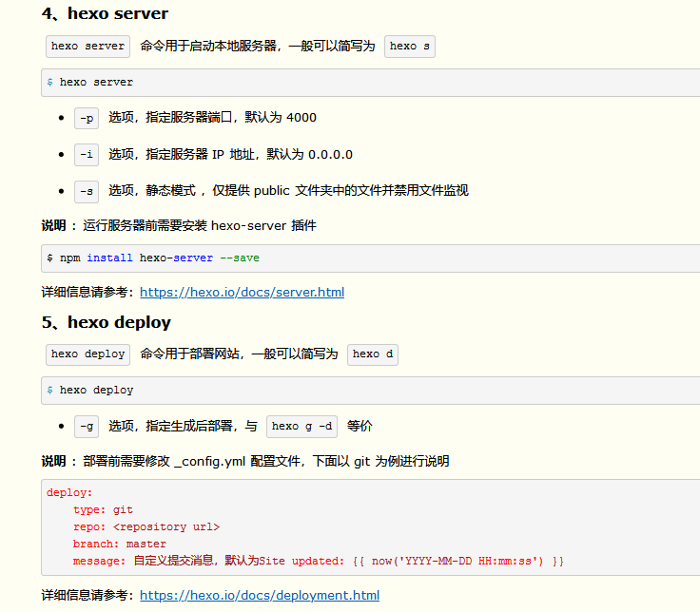Click the inline 'hexo deploy' code tag
This screenshot has height=612, width=700.
point(87,354)
